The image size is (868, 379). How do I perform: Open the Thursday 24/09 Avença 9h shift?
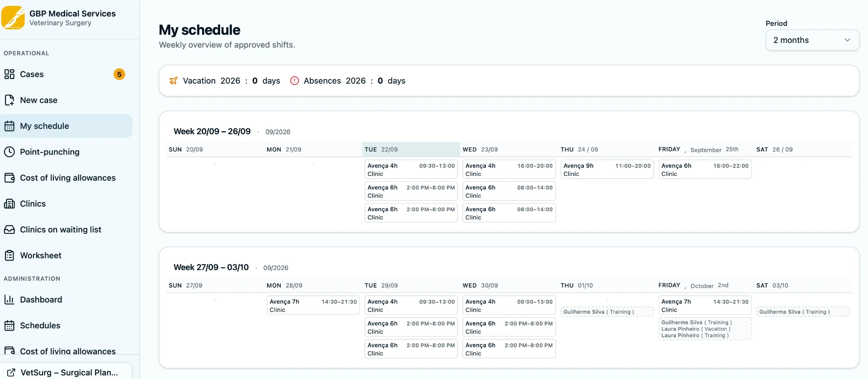click(x=607, y=170)
